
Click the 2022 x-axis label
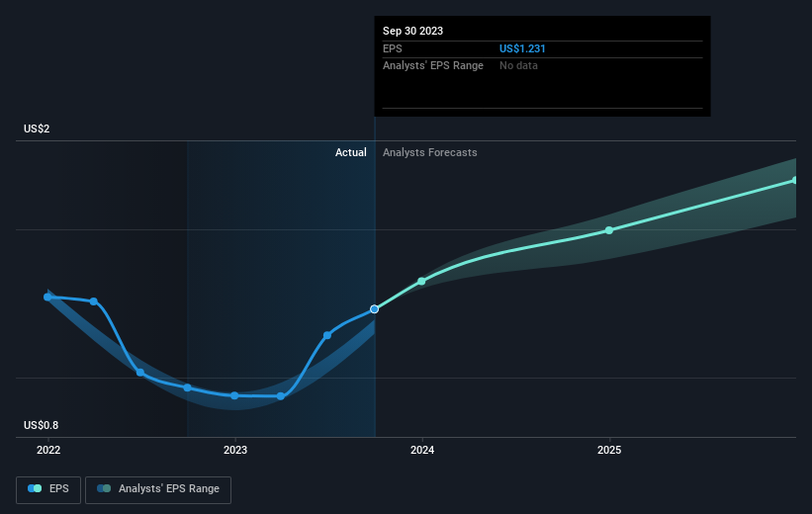point(48,450)
